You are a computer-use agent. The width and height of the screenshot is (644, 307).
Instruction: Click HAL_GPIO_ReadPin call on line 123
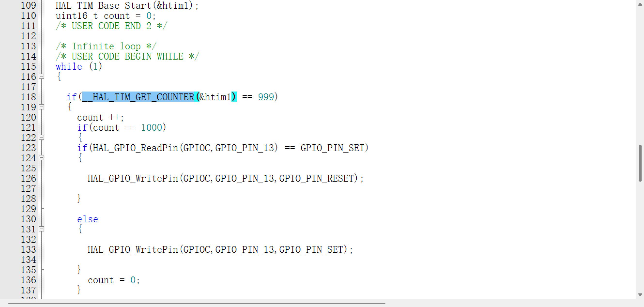185,148
